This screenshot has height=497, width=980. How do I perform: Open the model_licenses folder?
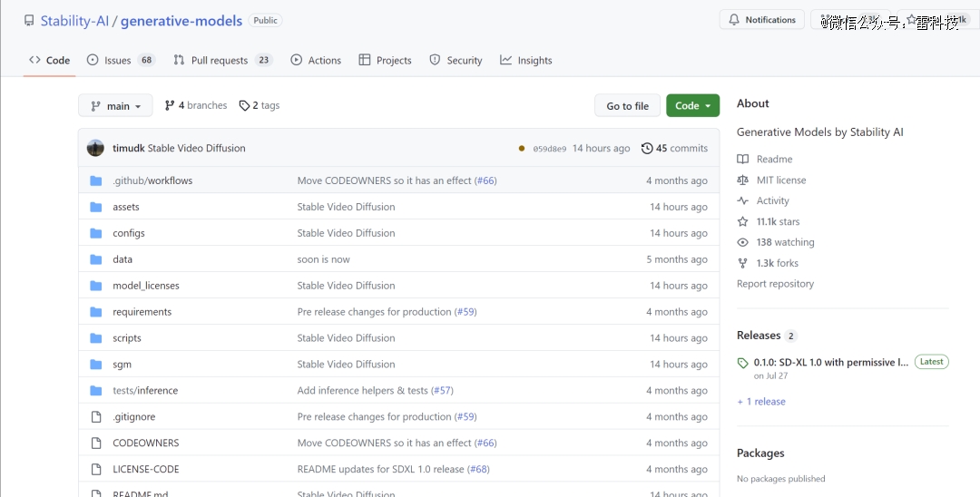coord(146,286)
